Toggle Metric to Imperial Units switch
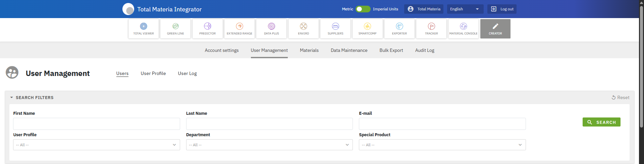Viewport: 644px width, 164px height. 363,9
